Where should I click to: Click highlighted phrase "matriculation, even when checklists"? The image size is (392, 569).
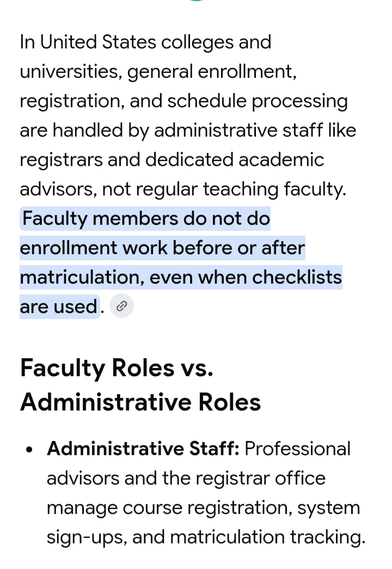coord(181,277)
